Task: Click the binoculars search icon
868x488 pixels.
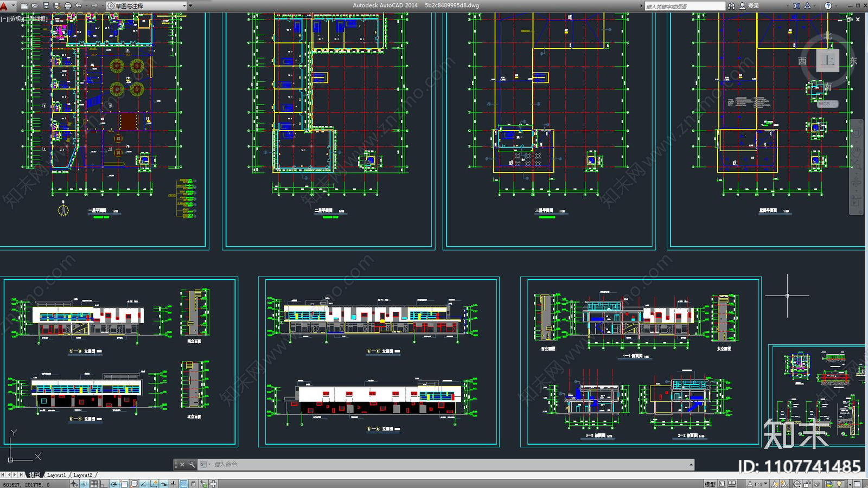Action: coord(731,5)
